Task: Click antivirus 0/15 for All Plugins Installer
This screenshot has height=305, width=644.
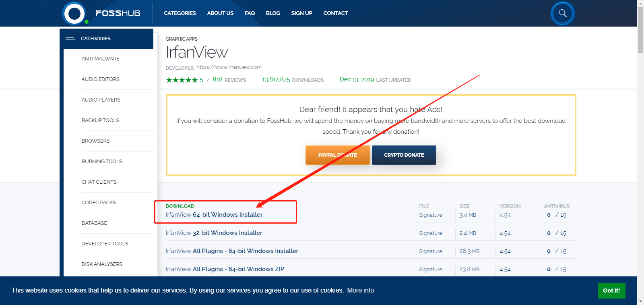Action: [x=557, y=251]
